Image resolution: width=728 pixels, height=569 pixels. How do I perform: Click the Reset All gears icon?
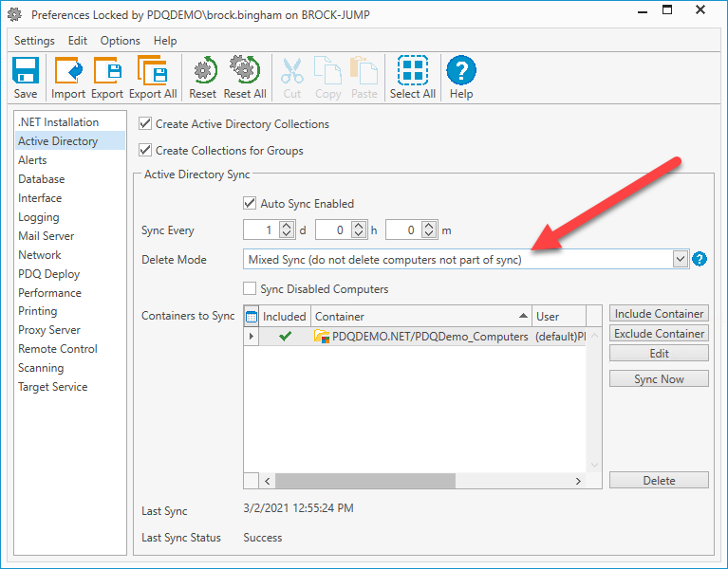pos(245,70)
